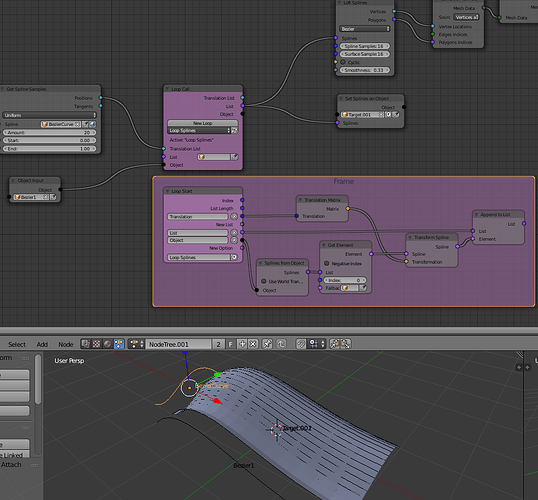Collapse the Object Input node
This screenshot has width=538, height=500.
point(13,181)
